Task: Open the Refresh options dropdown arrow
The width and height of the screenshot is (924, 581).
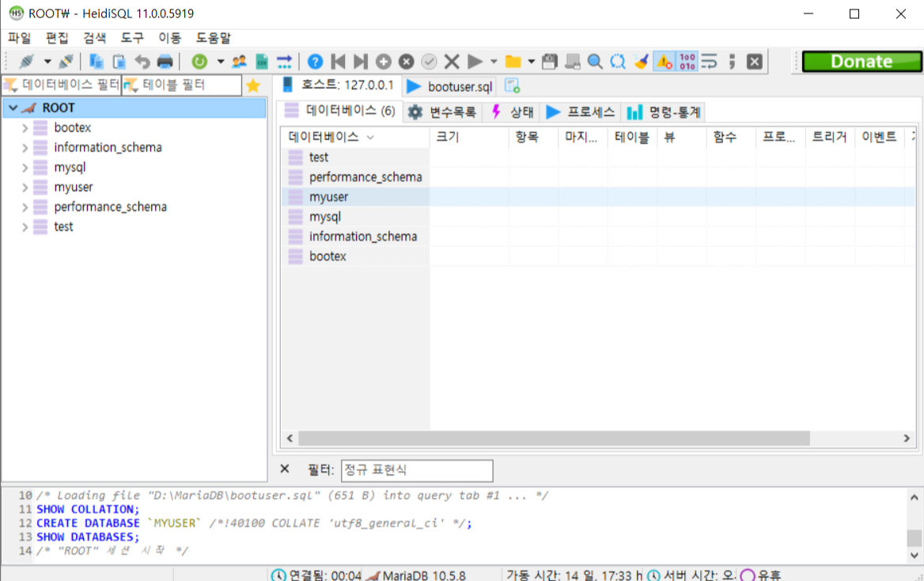Action: coord(221,61)
